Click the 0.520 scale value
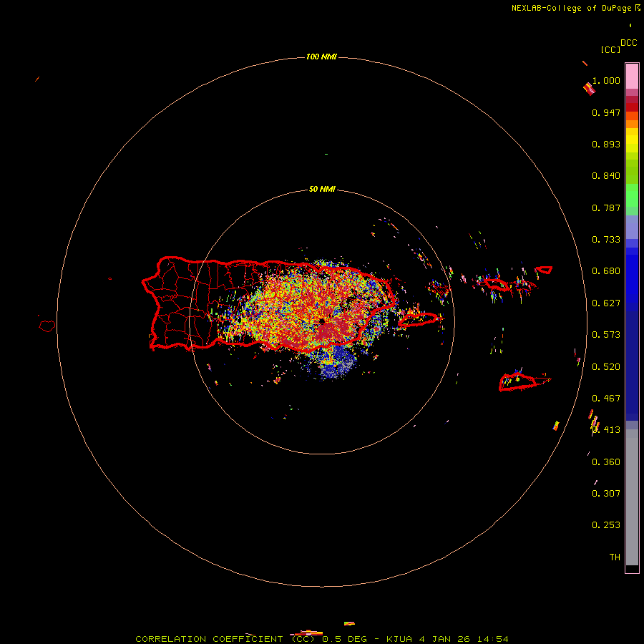 pyautogui.click(x=606, y=367)
